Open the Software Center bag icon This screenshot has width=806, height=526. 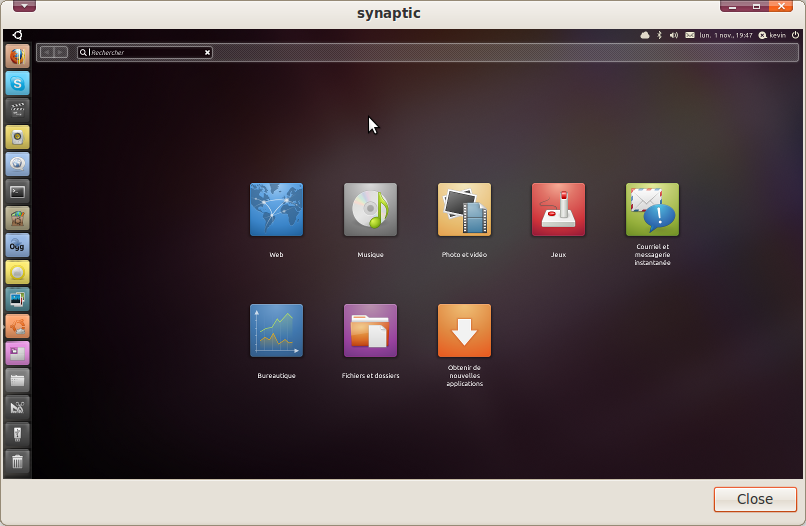pyautogui.click(x=17, y=218)
